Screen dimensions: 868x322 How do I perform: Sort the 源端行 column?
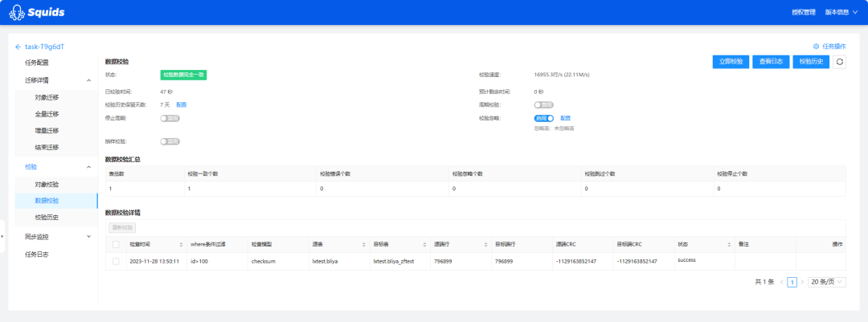486,245
